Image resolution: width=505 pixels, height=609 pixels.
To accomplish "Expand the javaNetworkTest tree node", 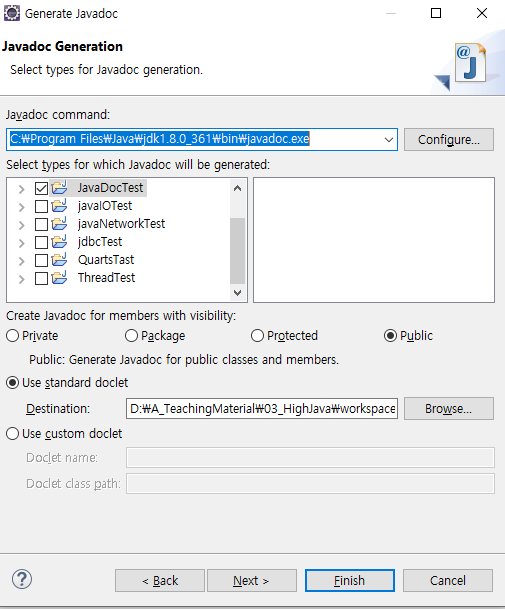I will [x=22, y=225].
